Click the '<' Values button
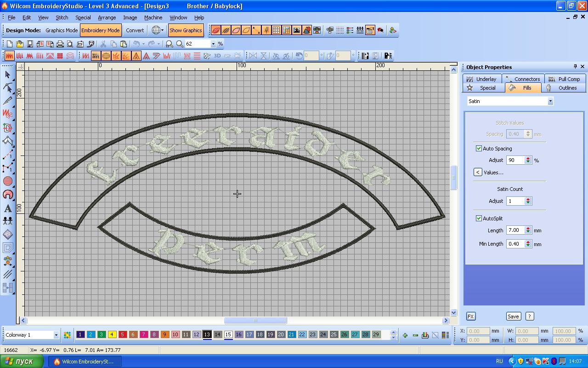The height and width of the screenshot is (368, 588). (x=478, y=172)
